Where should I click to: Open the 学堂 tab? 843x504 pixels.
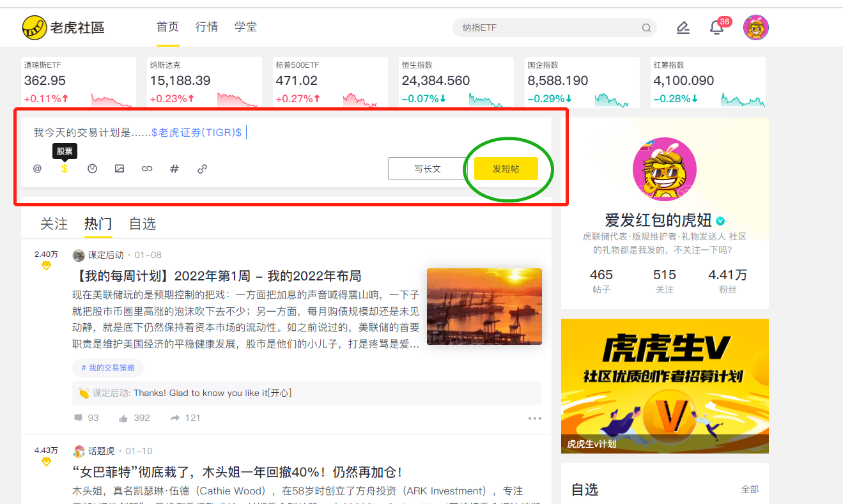[x=246, y=27]
